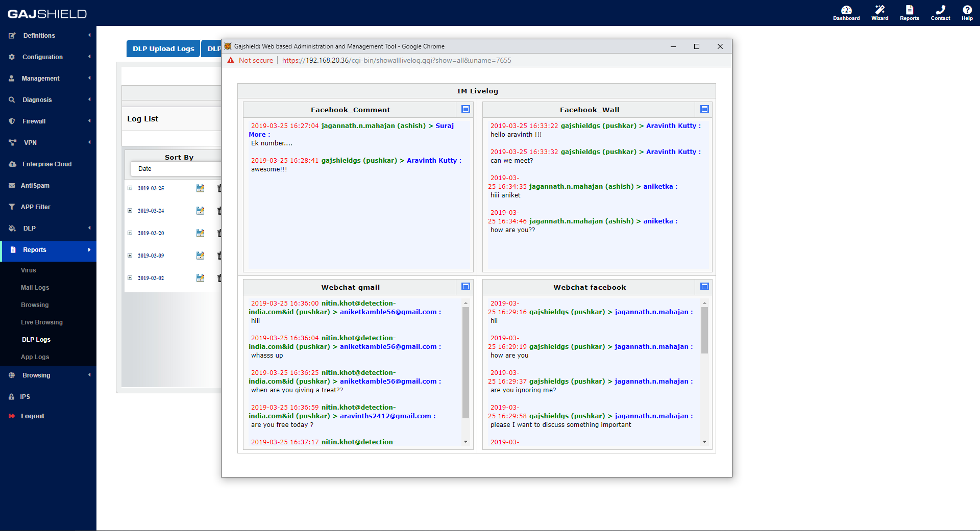
Task: Open Mail Logs submenu item
Action: tap(35, 288)
